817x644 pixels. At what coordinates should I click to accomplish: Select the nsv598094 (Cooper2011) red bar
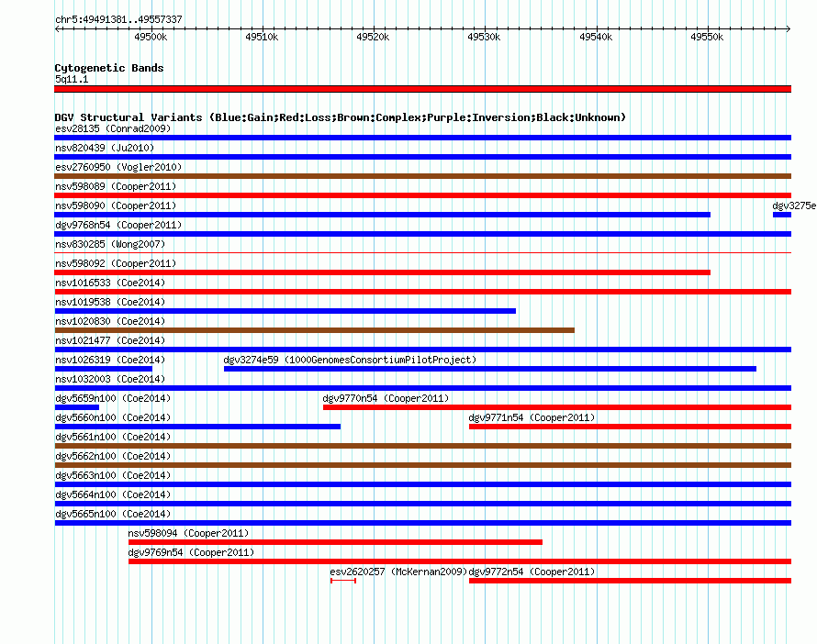[335, 542]
